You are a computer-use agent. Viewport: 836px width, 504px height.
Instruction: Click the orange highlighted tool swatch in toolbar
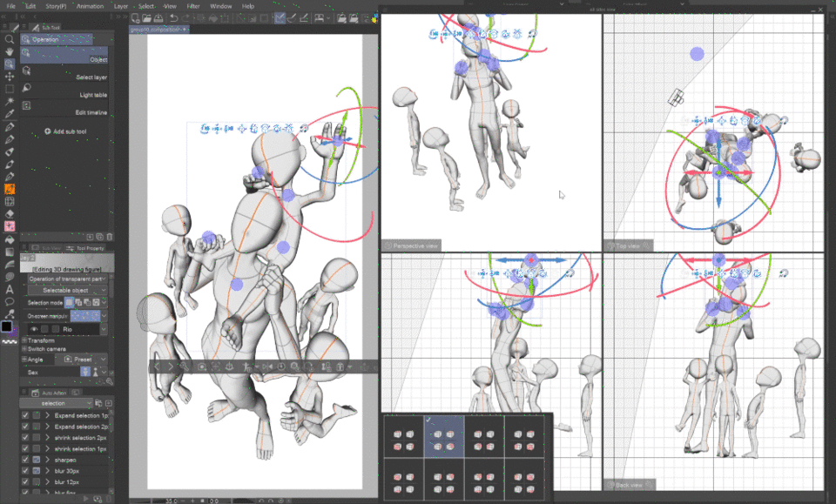[x=9, y=189]
